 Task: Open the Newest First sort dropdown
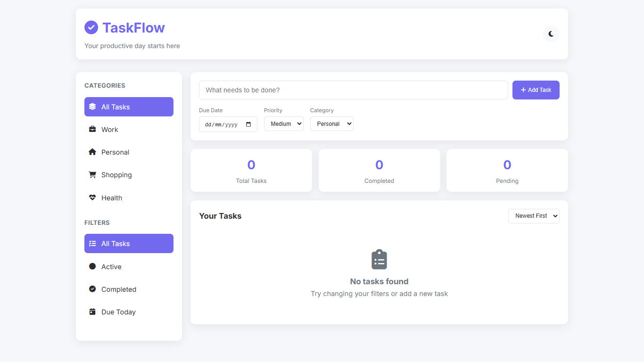534,216
